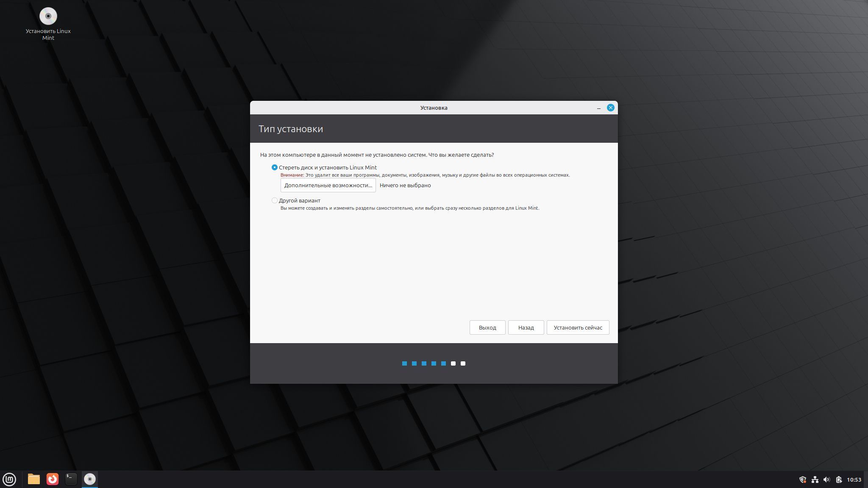This screenshot has width=868, height=488.
Task: Click the "Выход" button to quit installer
Action: (x=487, y=327)
